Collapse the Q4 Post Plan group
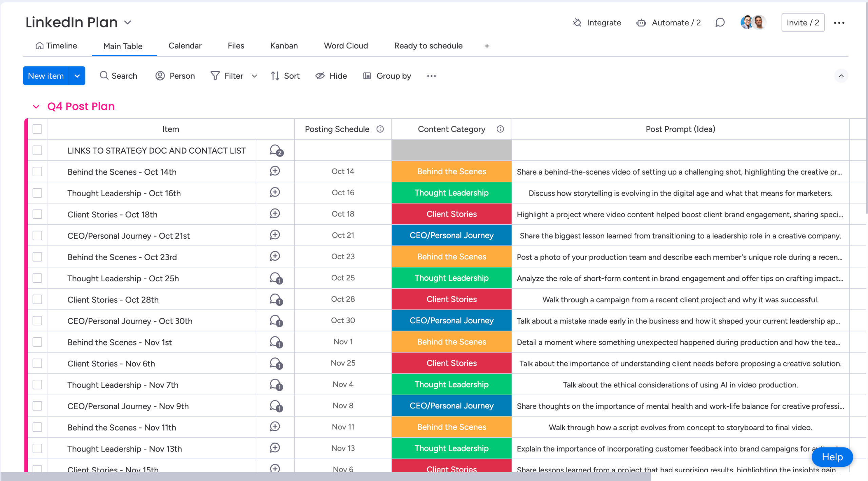 (x=36, y=106)
